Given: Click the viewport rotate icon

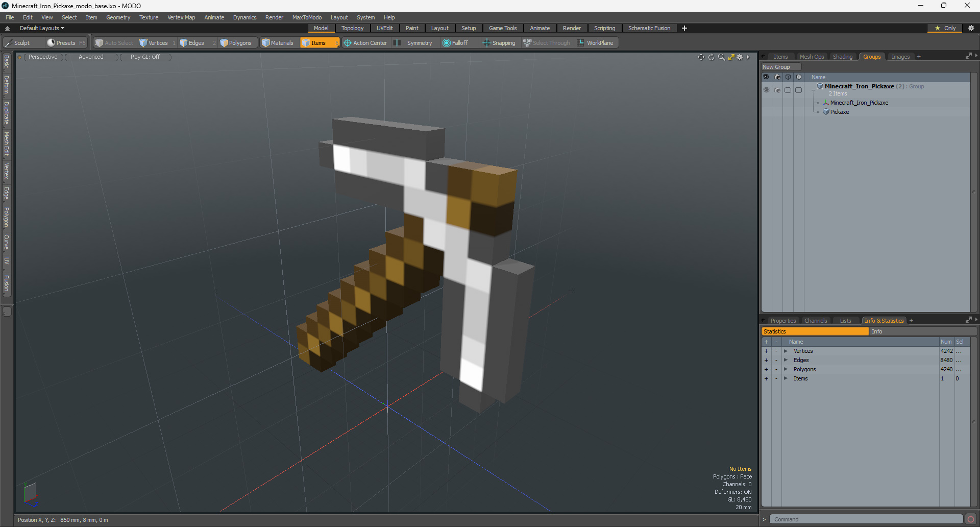Looking at the screenshot, I should (x=711, y=57).
